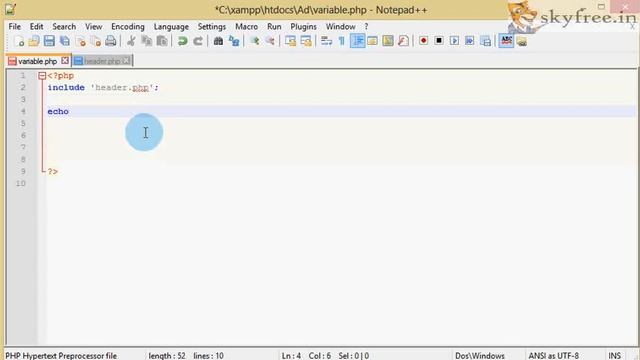The image size is (640, 360).
Task: Open the Function List icon
Action: [x=403, y=41]
